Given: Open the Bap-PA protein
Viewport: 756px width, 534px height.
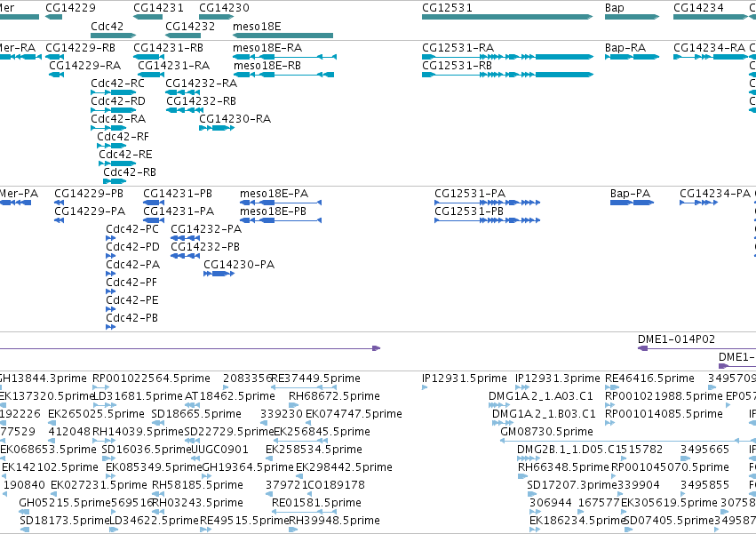Looking at the screenshot, I should click(x=630, y=194).
